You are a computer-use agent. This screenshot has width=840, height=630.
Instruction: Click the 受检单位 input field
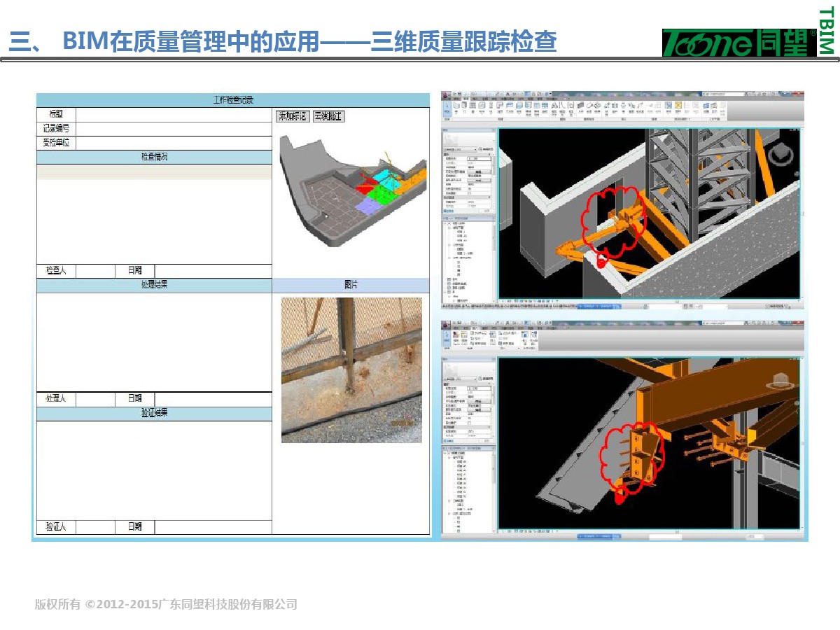174,143
